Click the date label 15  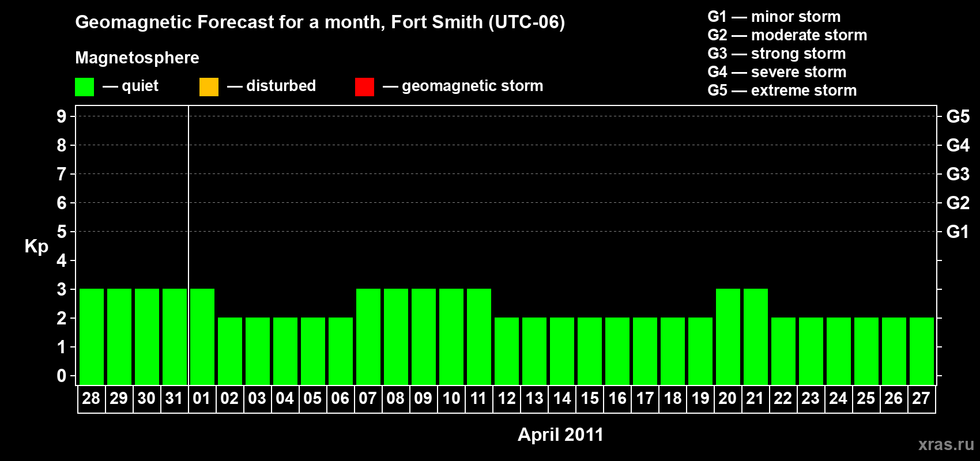589,399
